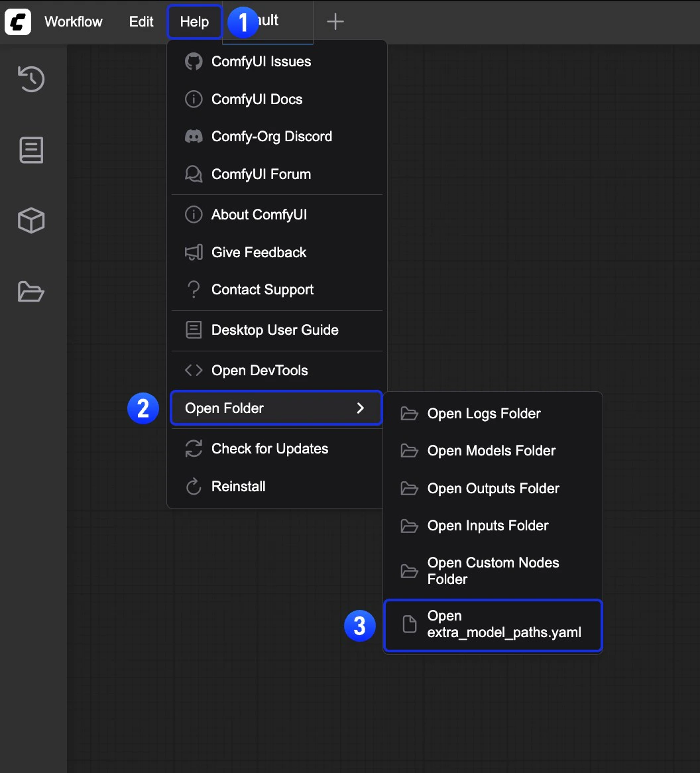
Task: Choose Give Feedback
Action: pyautogui.click(x=276, y=253)
